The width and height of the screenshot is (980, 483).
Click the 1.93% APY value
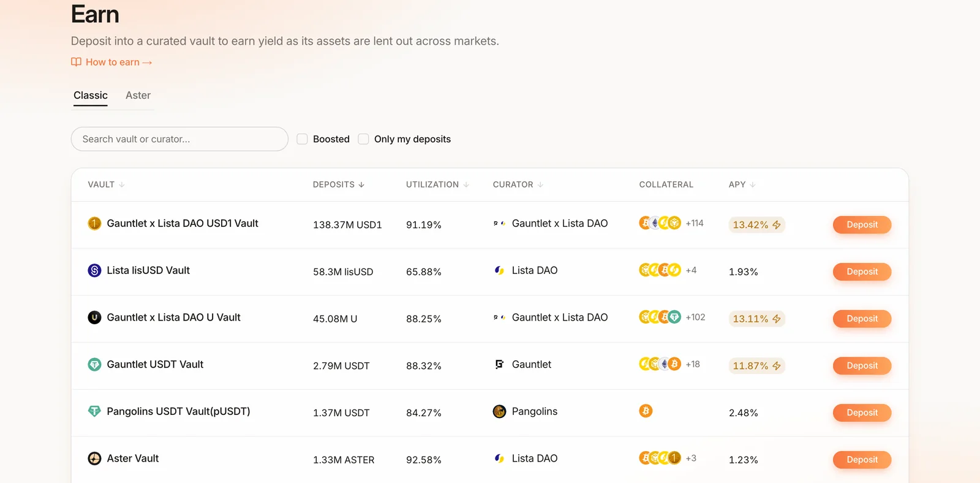click(x=744, y=272)
